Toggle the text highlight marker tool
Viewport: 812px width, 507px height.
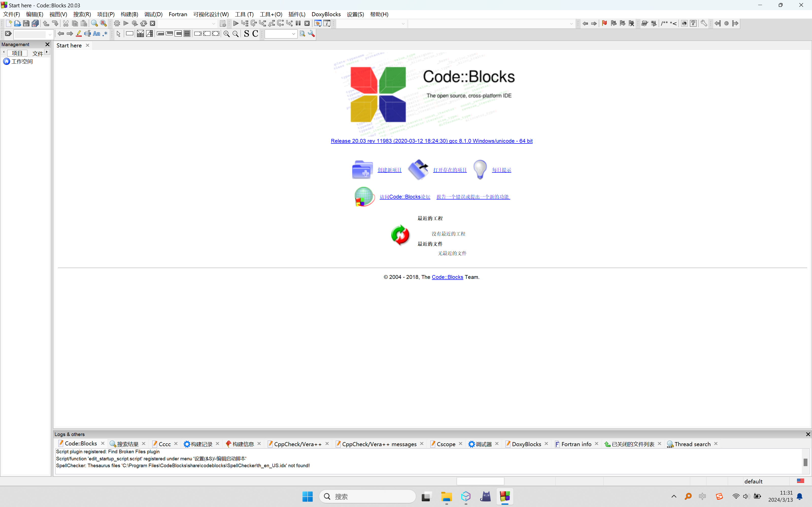(x=78, y=33)
